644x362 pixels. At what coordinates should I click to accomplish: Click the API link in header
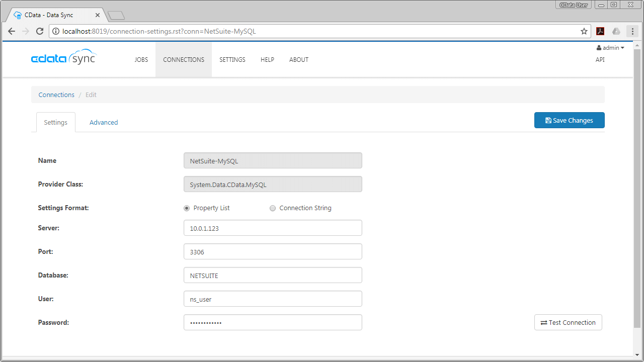pos(600,59)
